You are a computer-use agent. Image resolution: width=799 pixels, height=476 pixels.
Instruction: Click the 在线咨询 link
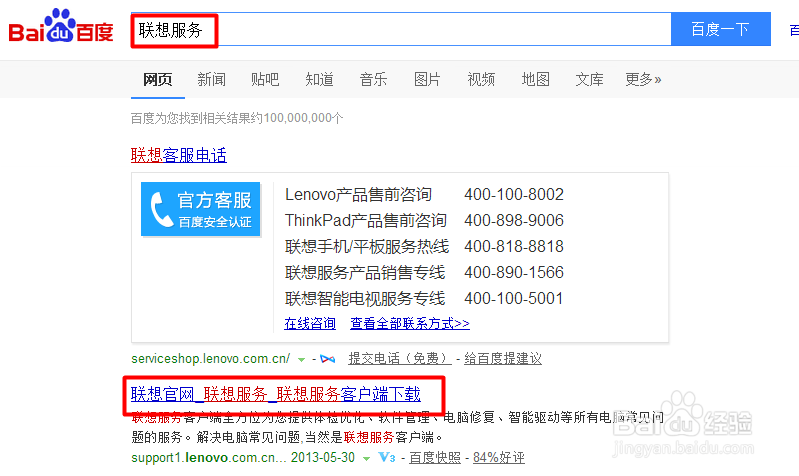tap(310, 324)
